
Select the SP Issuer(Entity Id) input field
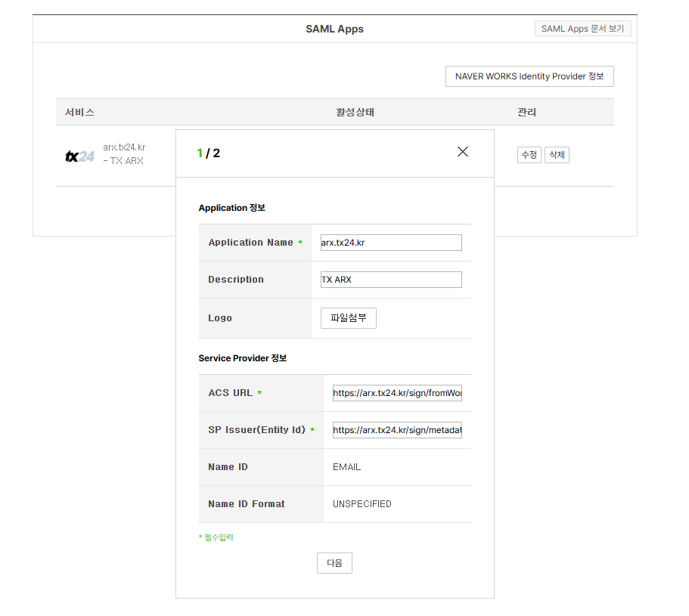[397, 430]
